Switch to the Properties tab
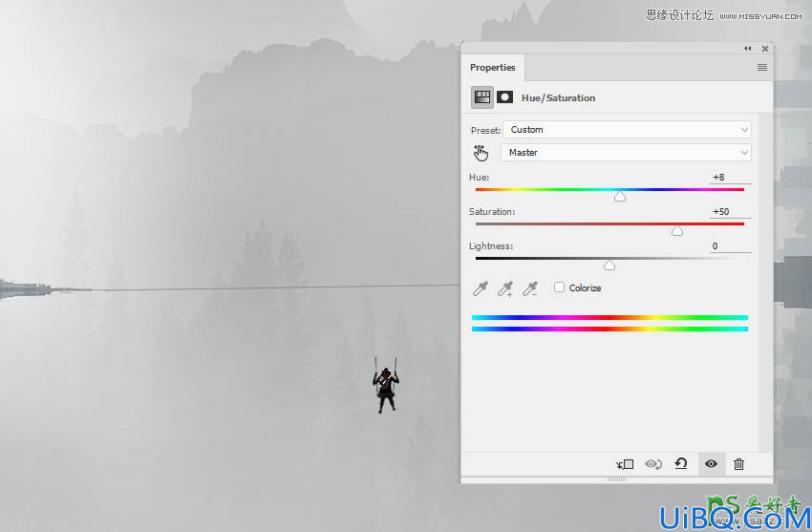This screenshot has height=532, width=812. [493, 67]
